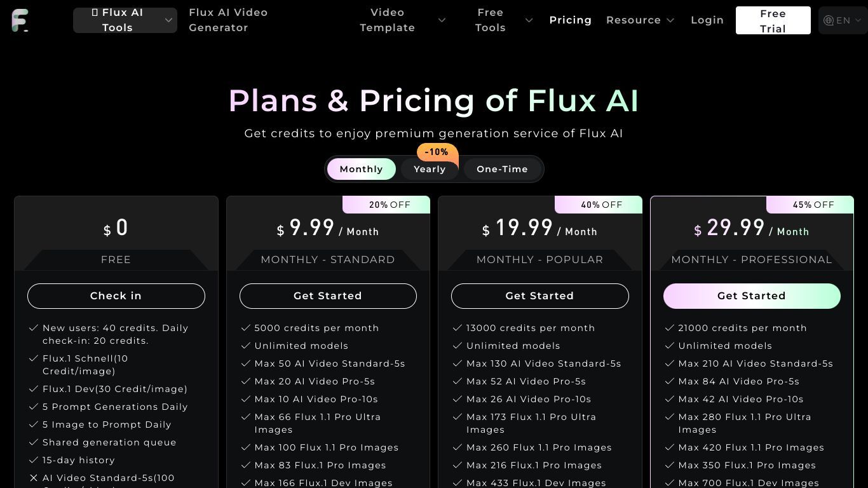This screenshot has height=488, width=868.
Task: Expand the Free Tools menu chevron
Action: (x=529, y=20)
